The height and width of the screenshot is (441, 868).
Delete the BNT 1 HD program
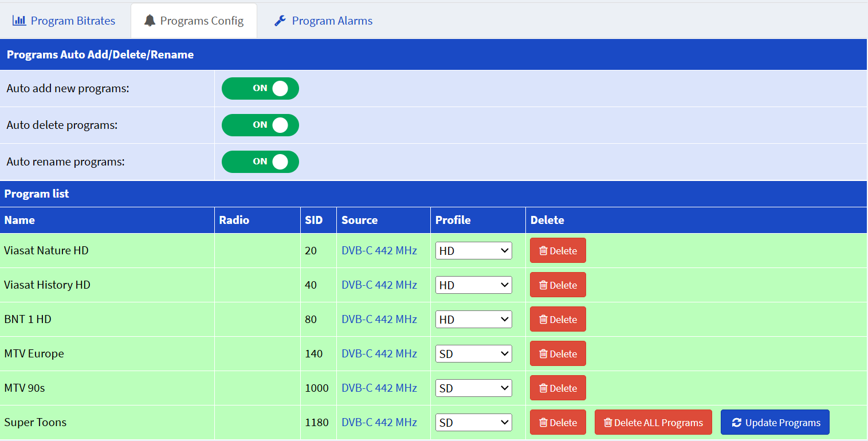[558, 319]
